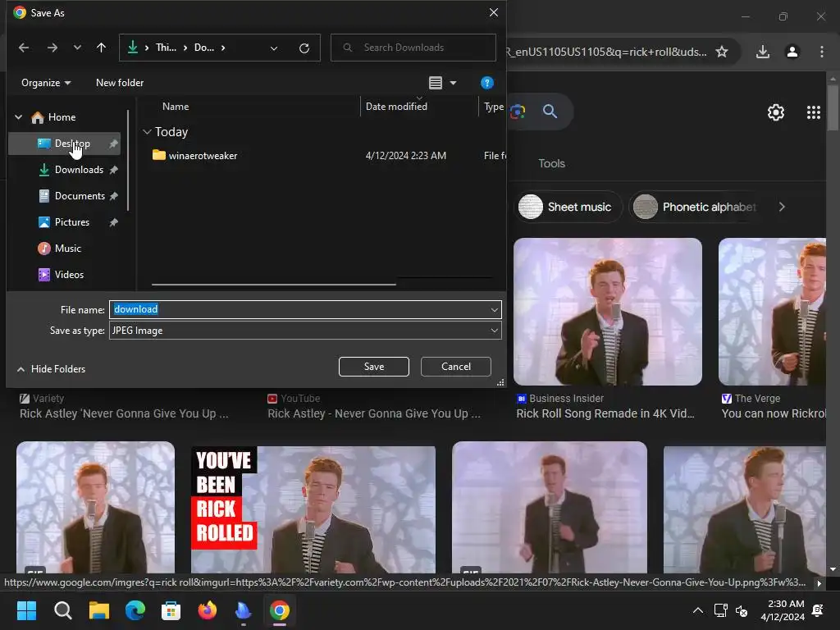Open Chrome downloads icon

point(763,52)
